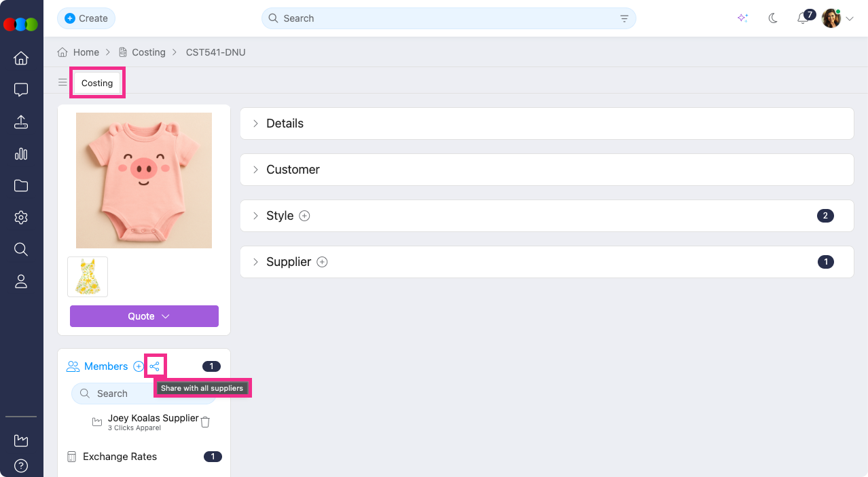Open the bar chart Reports icon in the sidebar

21,154
